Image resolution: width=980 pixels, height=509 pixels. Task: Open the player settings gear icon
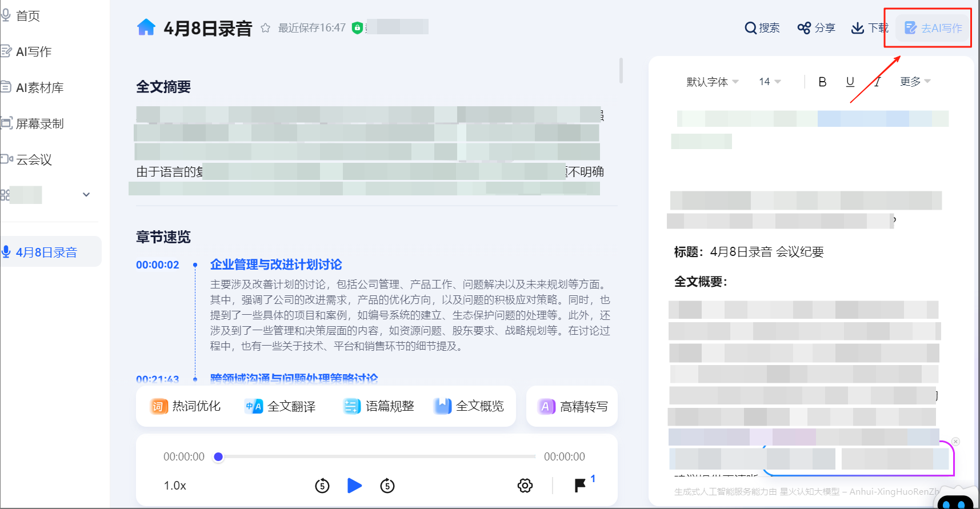(525, 486)
